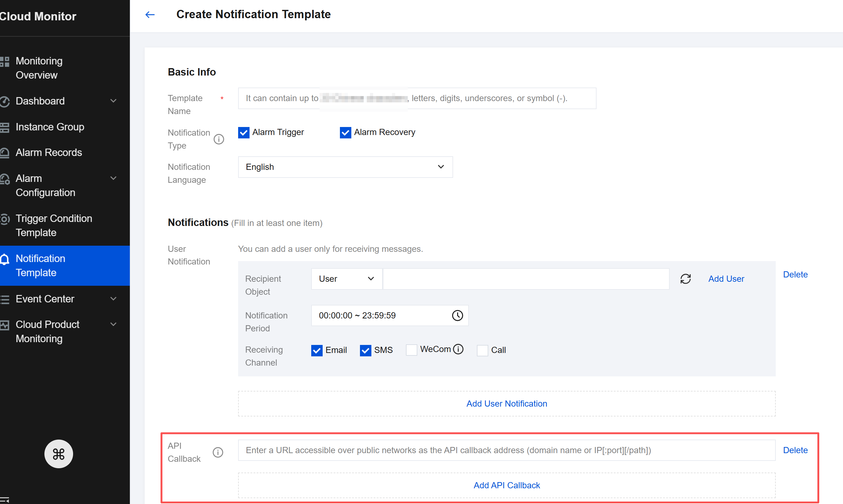Show info for API Callback
843x504 pixels.
(x=218, y=453)
